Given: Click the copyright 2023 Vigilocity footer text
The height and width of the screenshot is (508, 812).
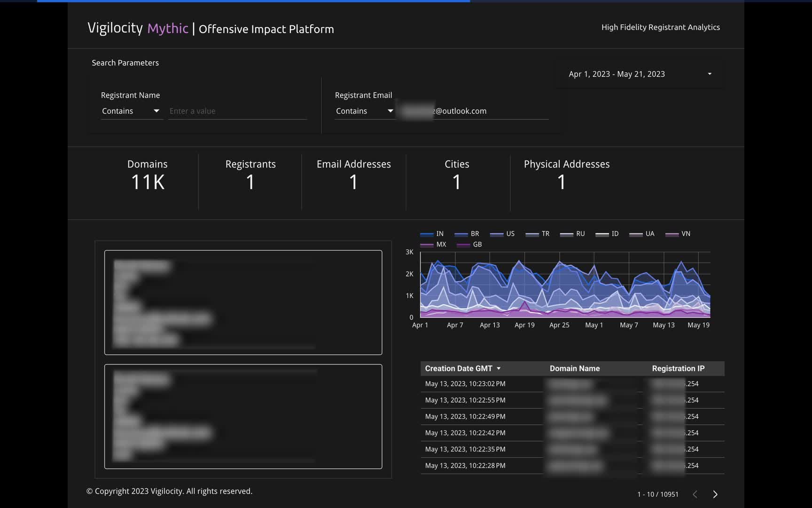Looking at the screenshot, I should [169, 491].
